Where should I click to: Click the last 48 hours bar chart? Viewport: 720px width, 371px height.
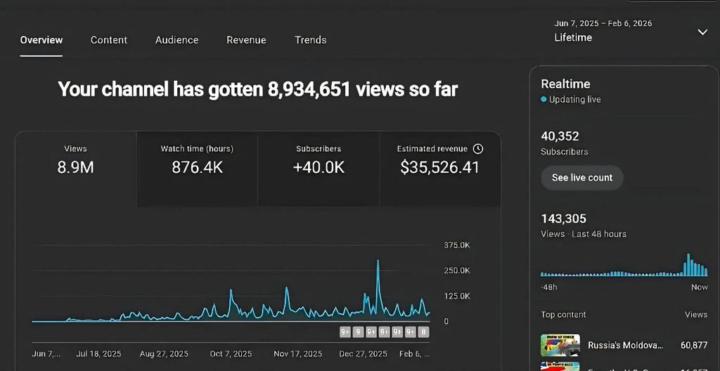click(x=624, y=265)
